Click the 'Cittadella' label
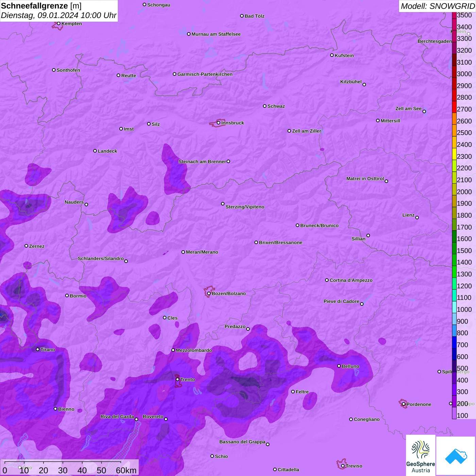Screen dimensions: 476x476 288,470
